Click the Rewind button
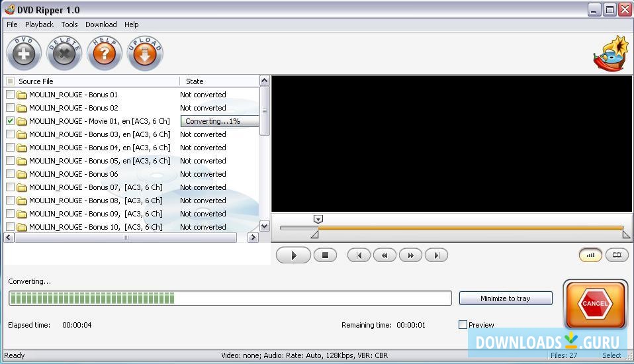Screen dimensions: 634x364 [x=385, y=255]
